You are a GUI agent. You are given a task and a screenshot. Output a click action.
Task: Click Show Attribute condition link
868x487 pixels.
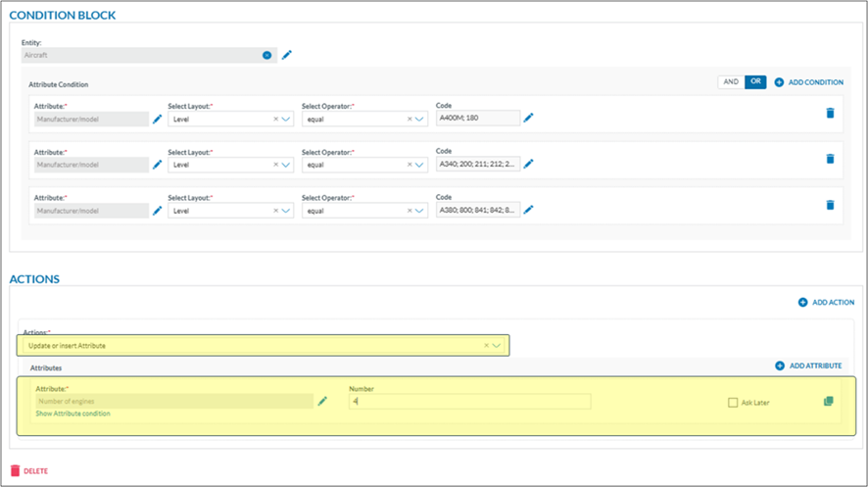pos(72,414)
